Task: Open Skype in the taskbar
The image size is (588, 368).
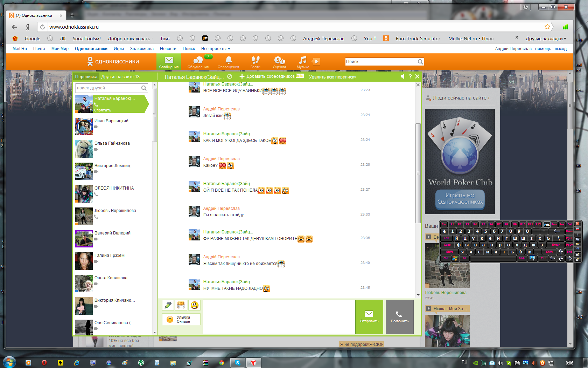Action: tap(237, 363)
